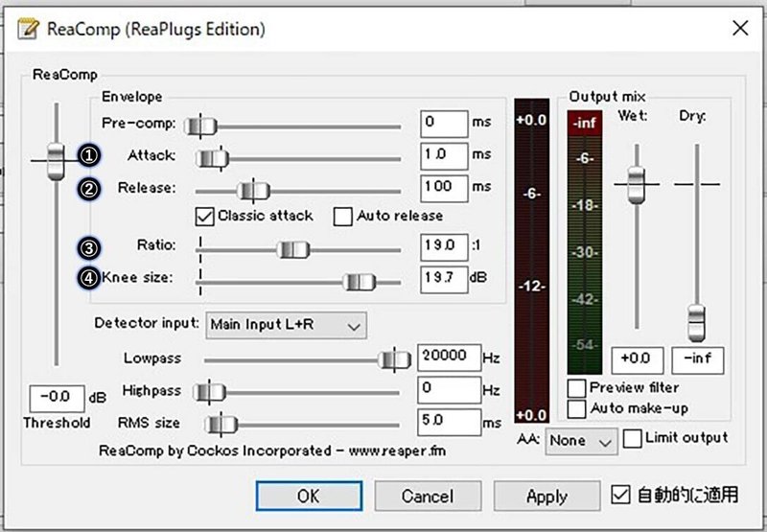767x532 pixels.
Task: Click the Knee size slider handle
Action: pos(359,282)
